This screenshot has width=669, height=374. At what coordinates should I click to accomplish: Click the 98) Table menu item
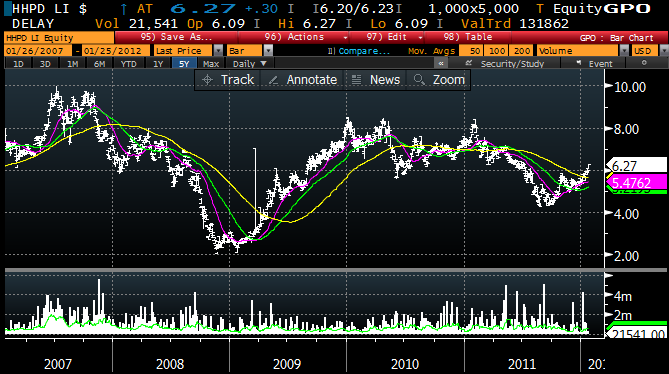coord(468,37)
